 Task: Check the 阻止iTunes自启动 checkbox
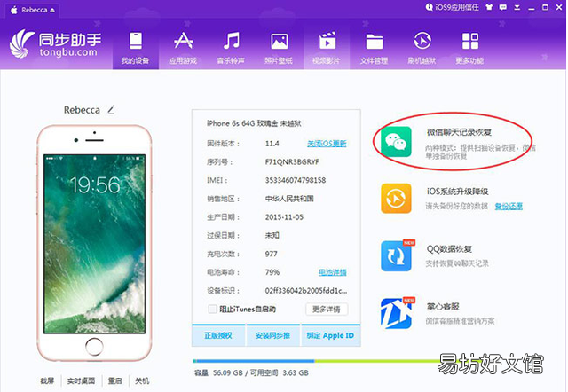(x=212, y=309)
